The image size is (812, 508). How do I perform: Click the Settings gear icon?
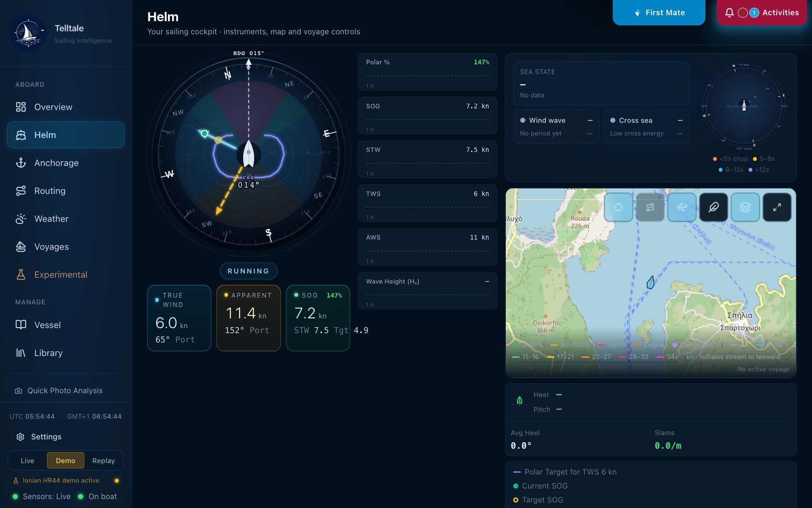[x=20, y=437]
